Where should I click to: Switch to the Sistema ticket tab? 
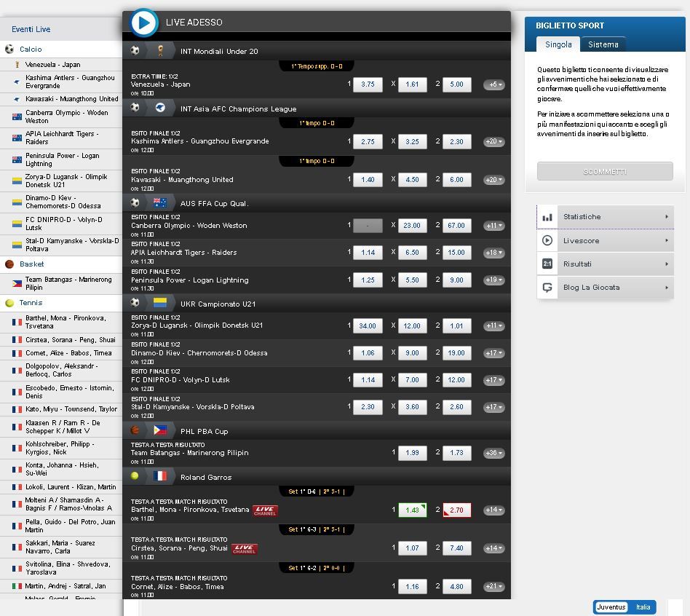tap(603, 44)
